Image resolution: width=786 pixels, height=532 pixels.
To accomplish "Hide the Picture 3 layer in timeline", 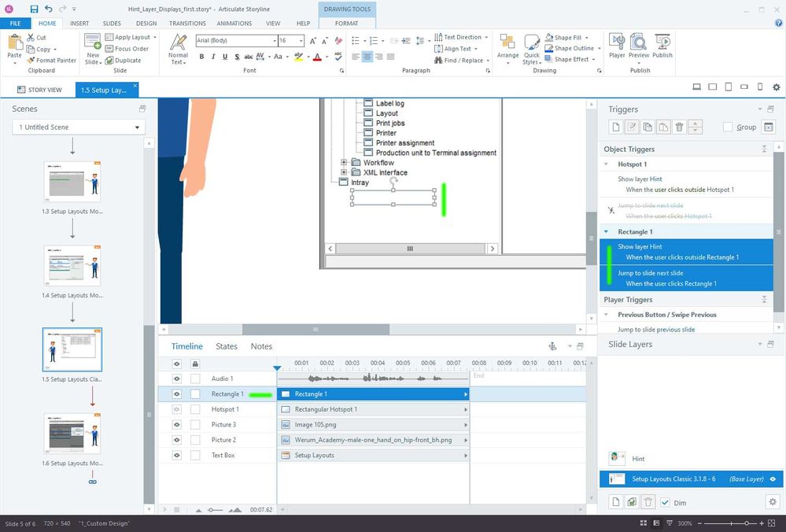I will click(176, 425).
